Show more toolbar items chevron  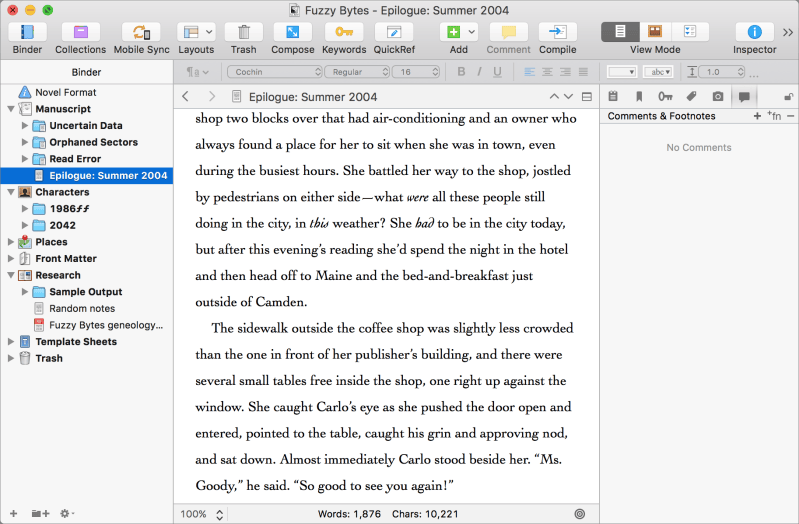pyautogui.click(x=788, y=33)
